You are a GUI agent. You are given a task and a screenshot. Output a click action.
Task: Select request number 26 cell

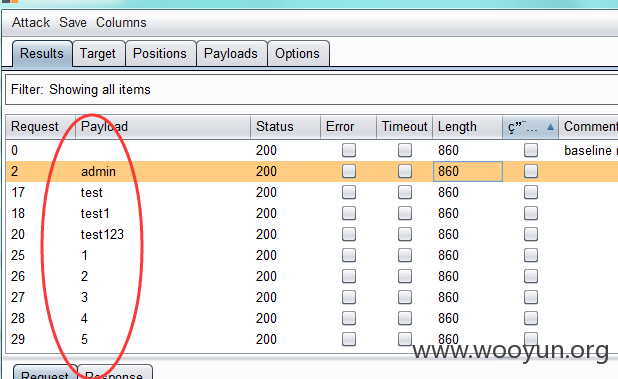tap(40, 276)
